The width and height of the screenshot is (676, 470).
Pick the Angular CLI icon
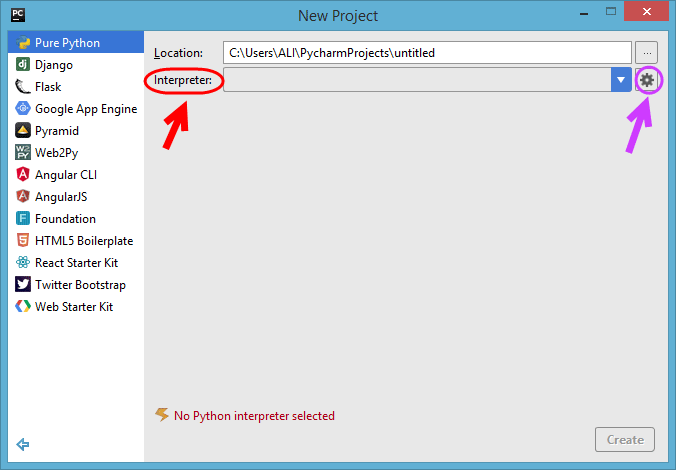(23, 174)
